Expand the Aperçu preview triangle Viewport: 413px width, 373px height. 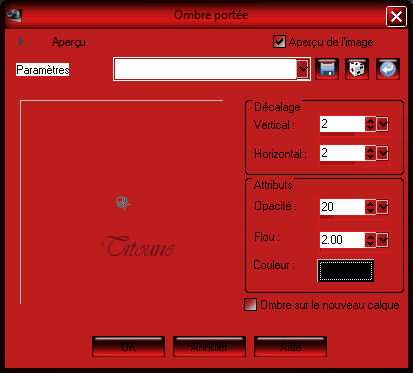point(21,42)
